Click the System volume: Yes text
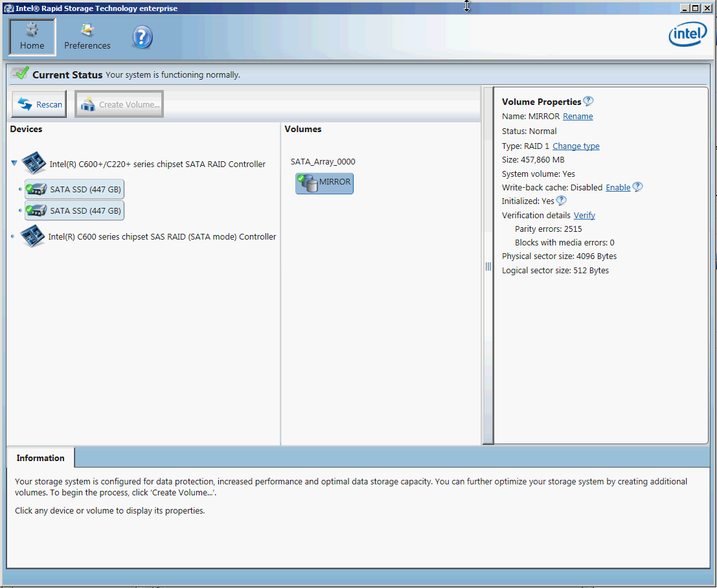Screen dimensions: 717x588 click(x=538, y=174)
